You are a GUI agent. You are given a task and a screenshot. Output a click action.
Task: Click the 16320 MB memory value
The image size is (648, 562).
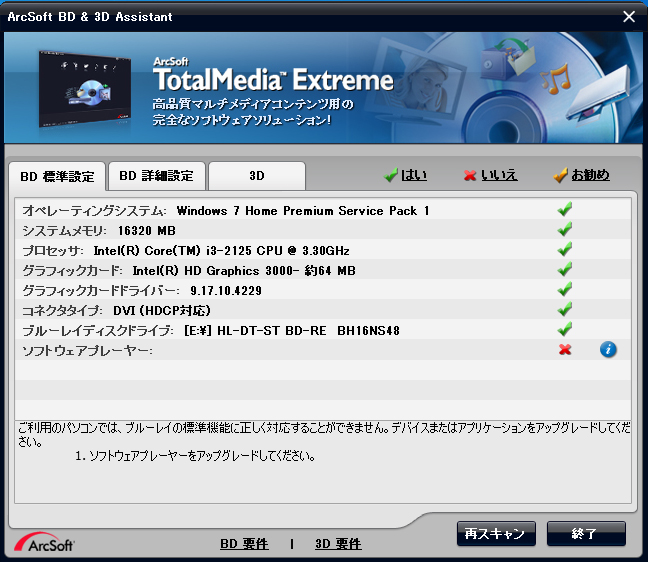coord(146,231)
